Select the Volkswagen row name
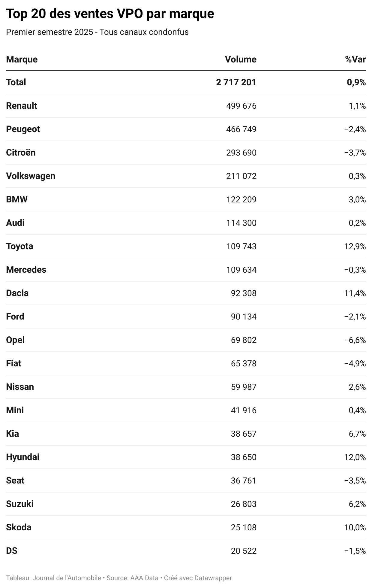The height and width of the screenshot is (588, 372). pos(31,176)
